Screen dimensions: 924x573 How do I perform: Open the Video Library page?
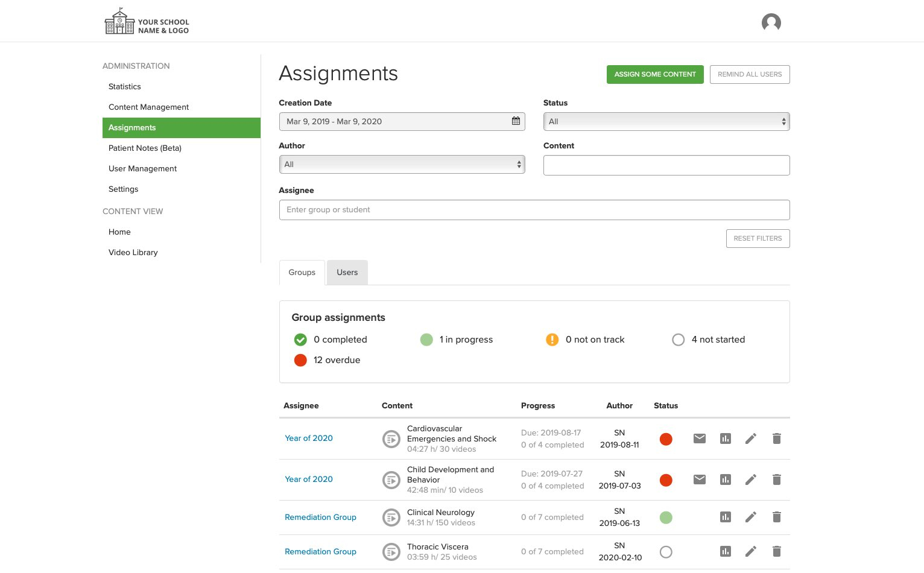[133, 253]
